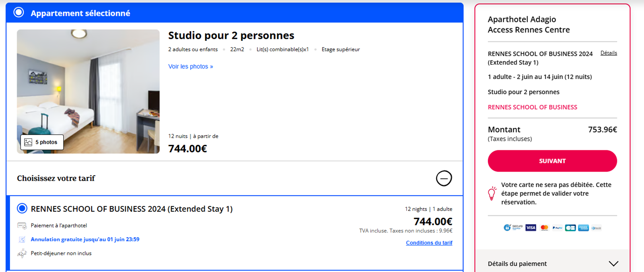Open the Conditions du tarif link
This screenshot has width=644, height=272.
(429, 243)
